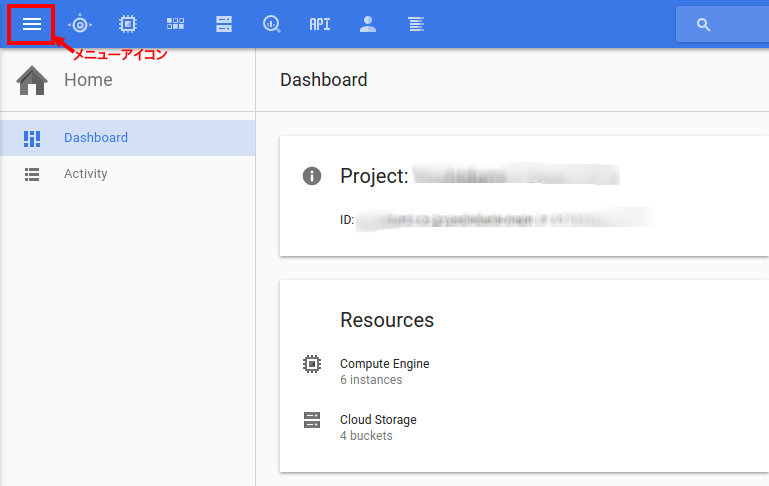The height and width of the screenshot is (486, 769).
Task: Click the '4 buckets' text
Action: [366, 436]
